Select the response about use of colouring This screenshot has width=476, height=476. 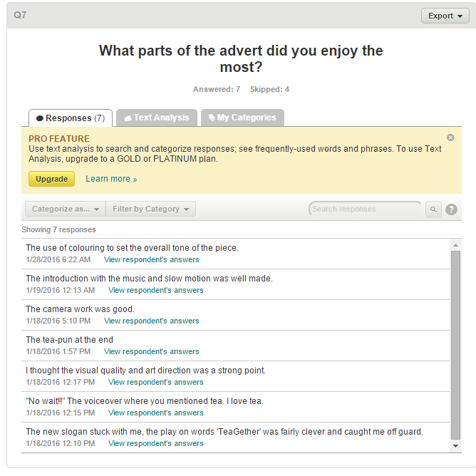point(133,248)
